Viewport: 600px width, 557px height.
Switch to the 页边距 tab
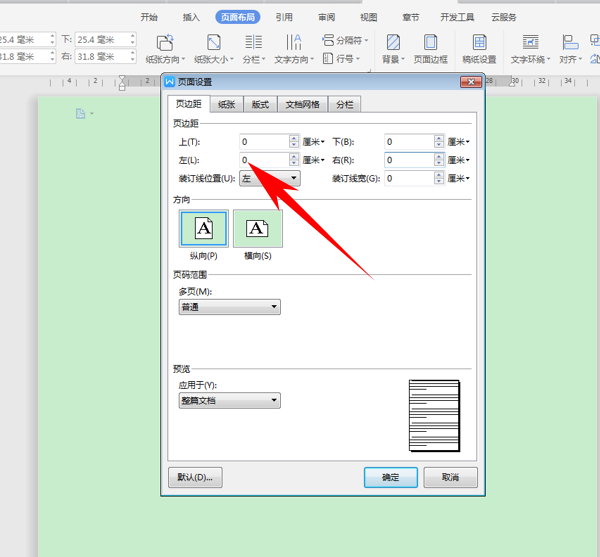click(x=189, y=104)
